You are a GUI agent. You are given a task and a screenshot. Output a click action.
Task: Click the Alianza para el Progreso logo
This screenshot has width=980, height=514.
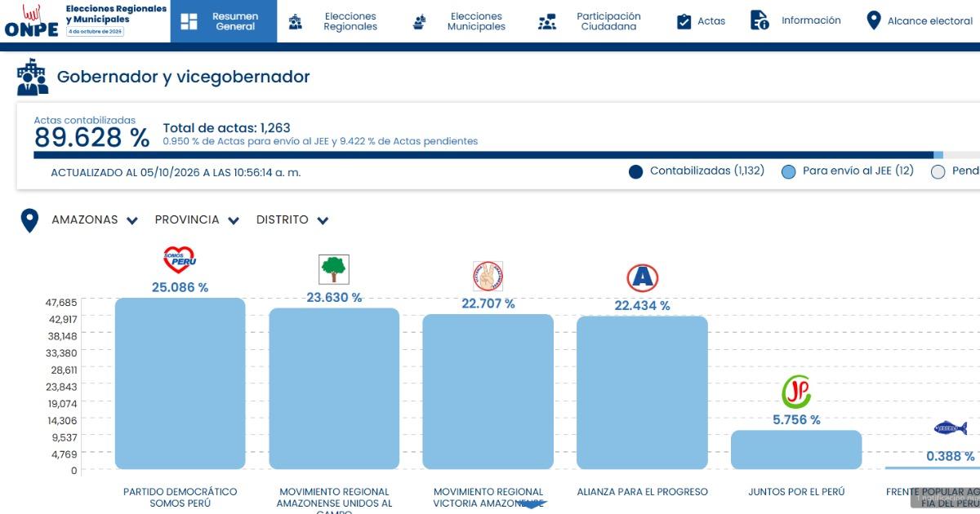[642, 278]
